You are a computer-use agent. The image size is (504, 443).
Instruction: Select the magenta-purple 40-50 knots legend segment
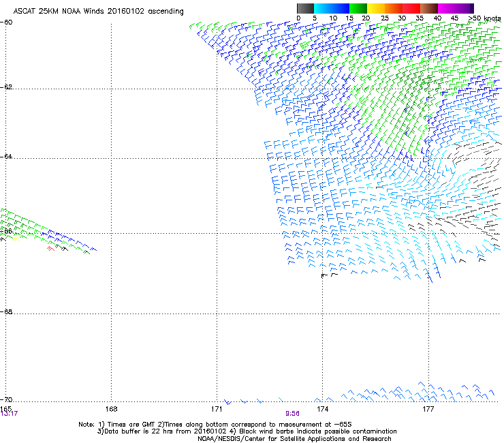point(456,8)
